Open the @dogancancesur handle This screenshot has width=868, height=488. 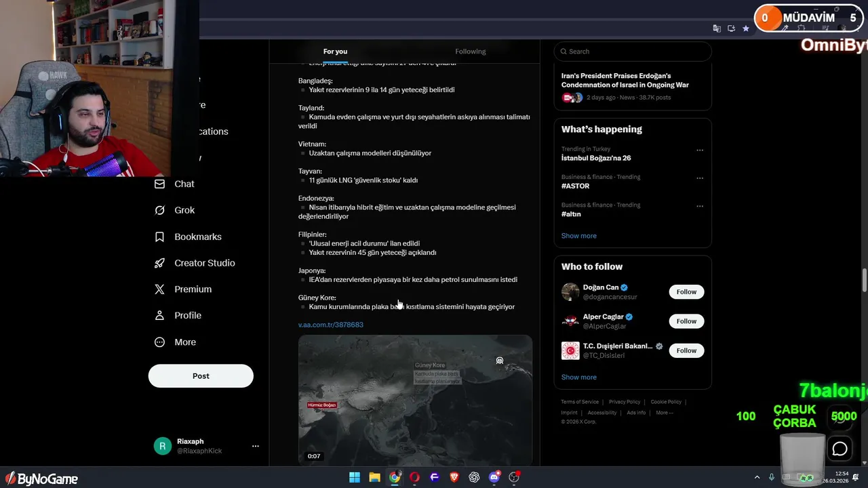[610, 297]
